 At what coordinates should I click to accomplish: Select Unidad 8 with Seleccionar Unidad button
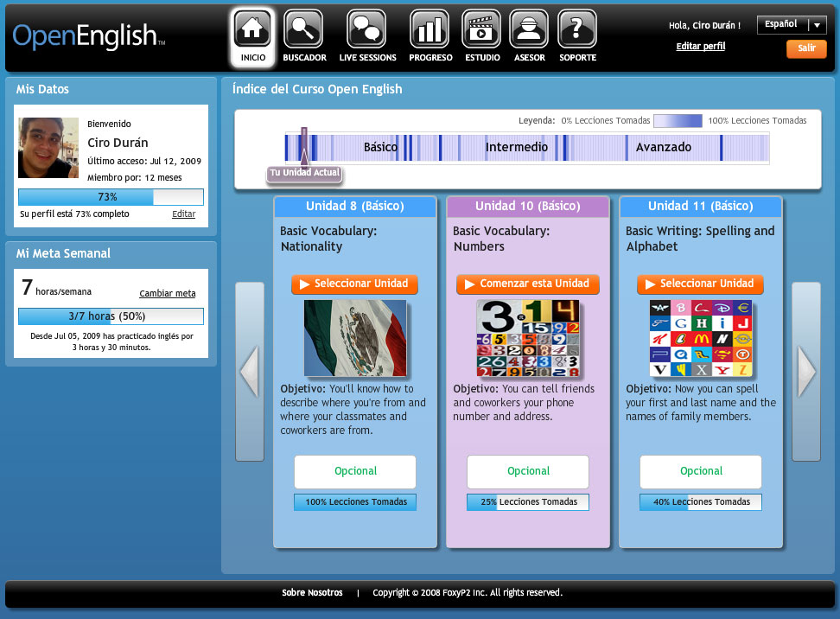tap(354, 284)
